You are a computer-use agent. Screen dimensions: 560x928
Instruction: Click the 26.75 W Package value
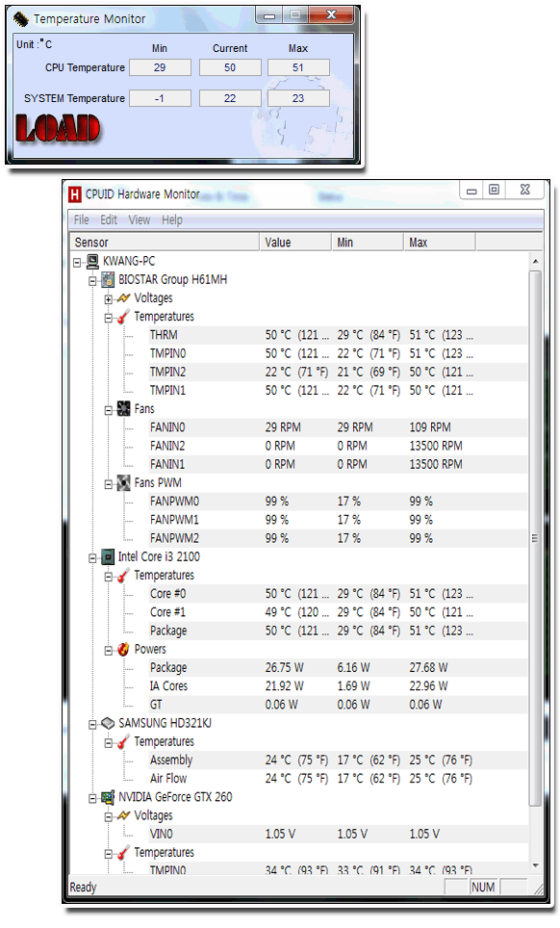click(284, 667)
